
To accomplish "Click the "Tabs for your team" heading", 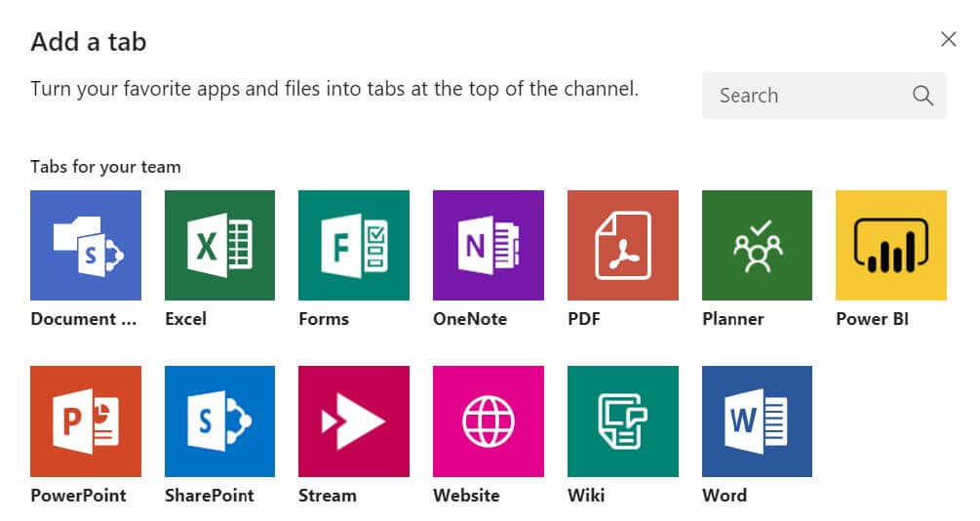I will pyautogui.click(x=105, y=167).
